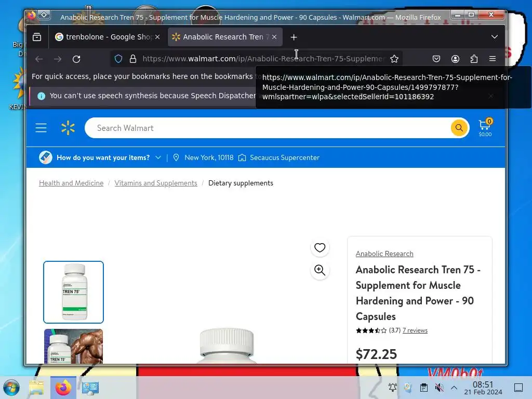Go forward to the next page
This screenshot has height=399, width=532.
point(58,59)
